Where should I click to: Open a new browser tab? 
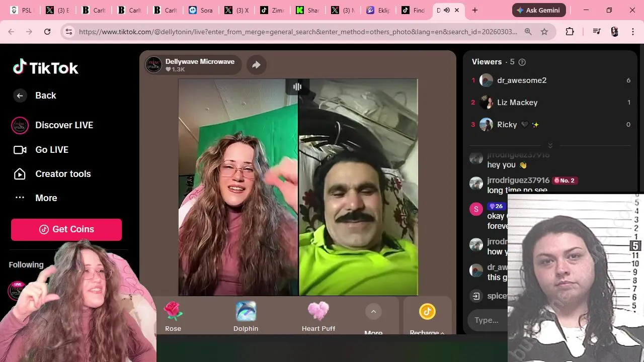(x=475, y=10)
